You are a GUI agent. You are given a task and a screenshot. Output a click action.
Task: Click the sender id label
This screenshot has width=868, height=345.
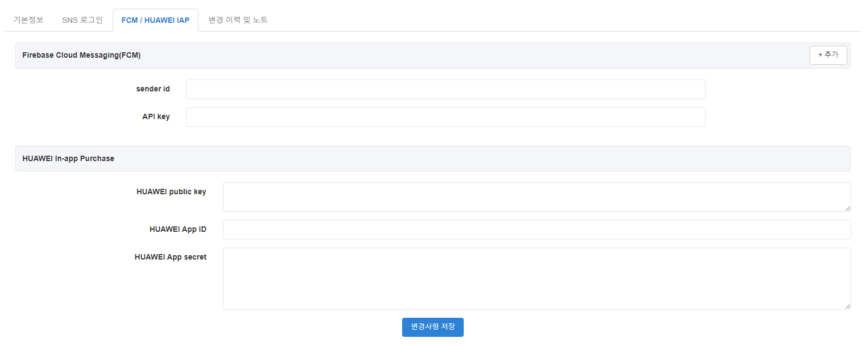(x=153, y=89)
